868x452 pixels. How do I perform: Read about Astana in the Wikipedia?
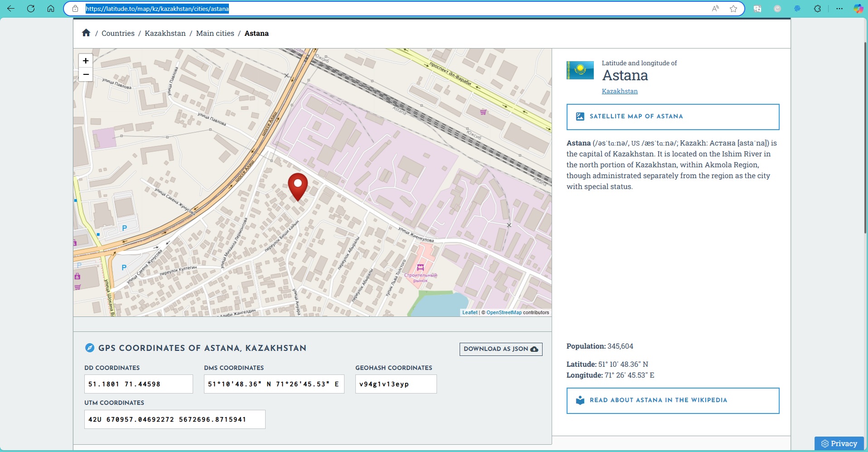click(x=673, y=400)
